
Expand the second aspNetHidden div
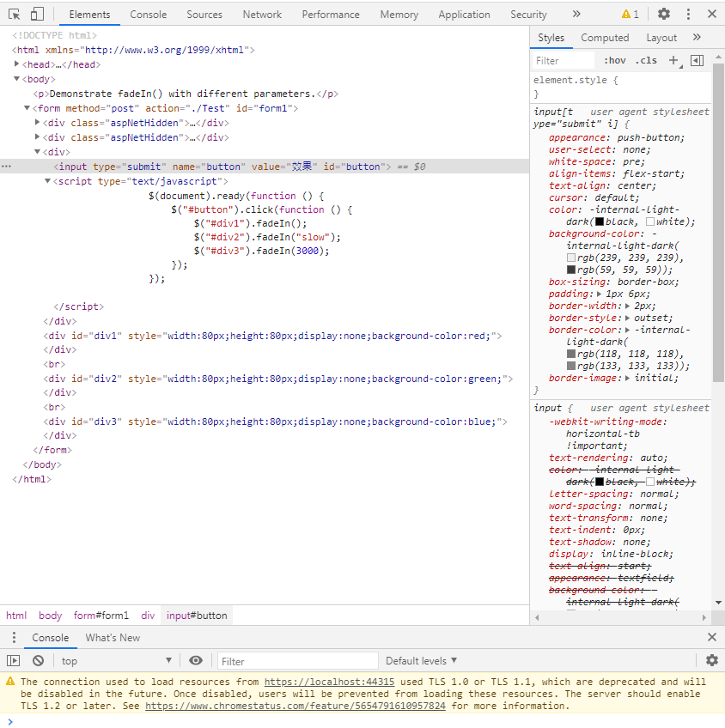click(38, 136)
